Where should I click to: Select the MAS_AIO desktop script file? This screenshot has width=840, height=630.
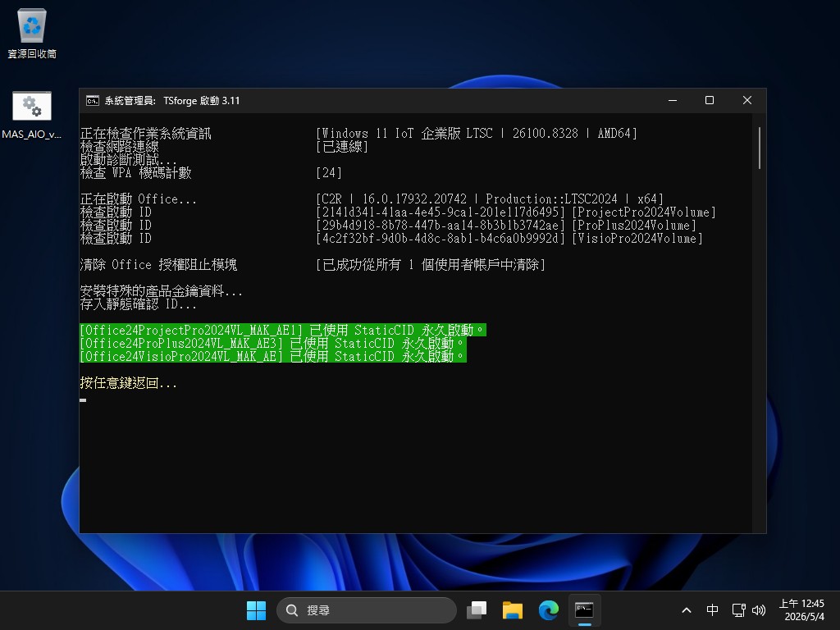tap(32, 115)
